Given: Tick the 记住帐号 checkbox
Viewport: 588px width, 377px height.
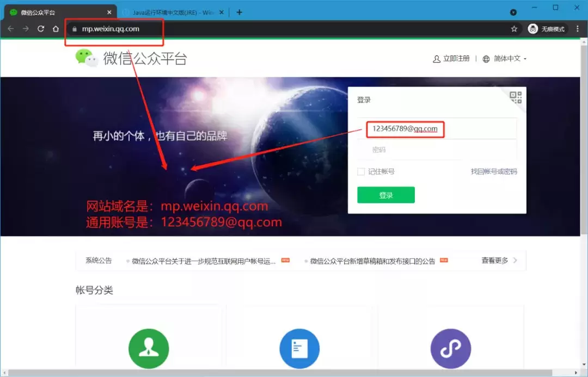Looking at the screenshot, I should [361, 172].
